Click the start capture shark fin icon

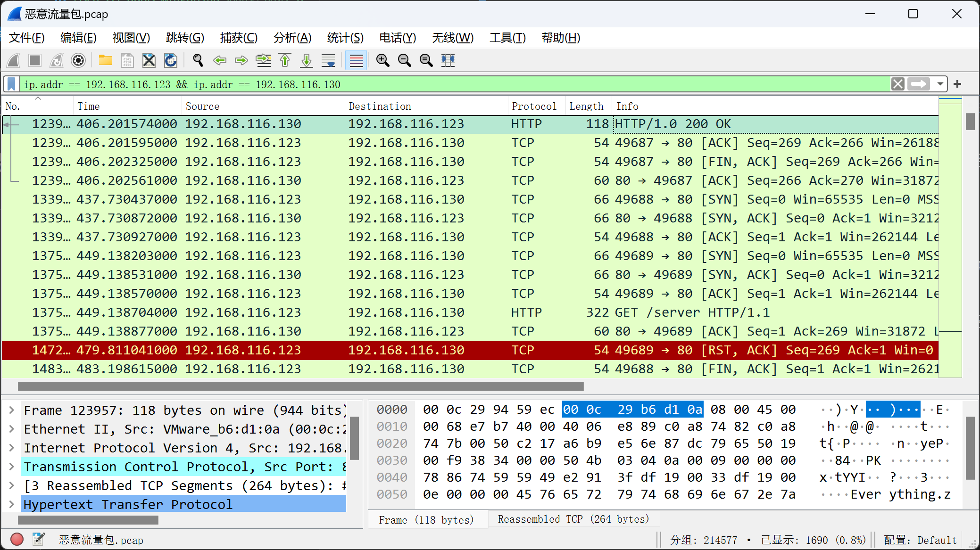point(14,60)
